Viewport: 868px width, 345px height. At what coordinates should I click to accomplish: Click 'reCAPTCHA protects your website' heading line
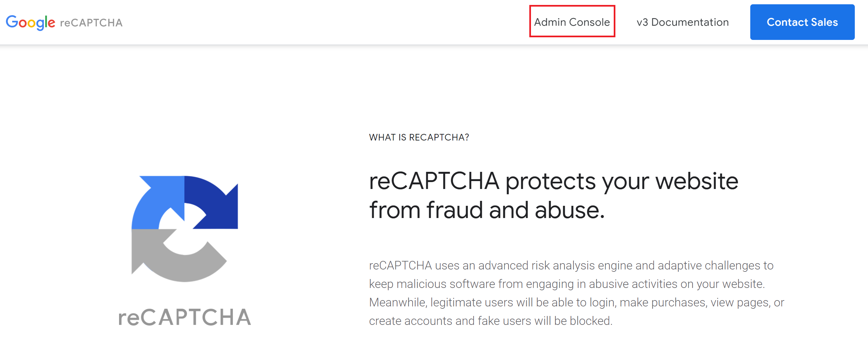(x=553, y=181)
